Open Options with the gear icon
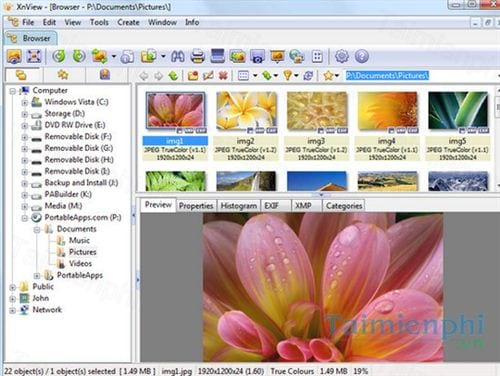Viewport: 500px width, 376px height. pyautogui.click(x=342, y=56)
